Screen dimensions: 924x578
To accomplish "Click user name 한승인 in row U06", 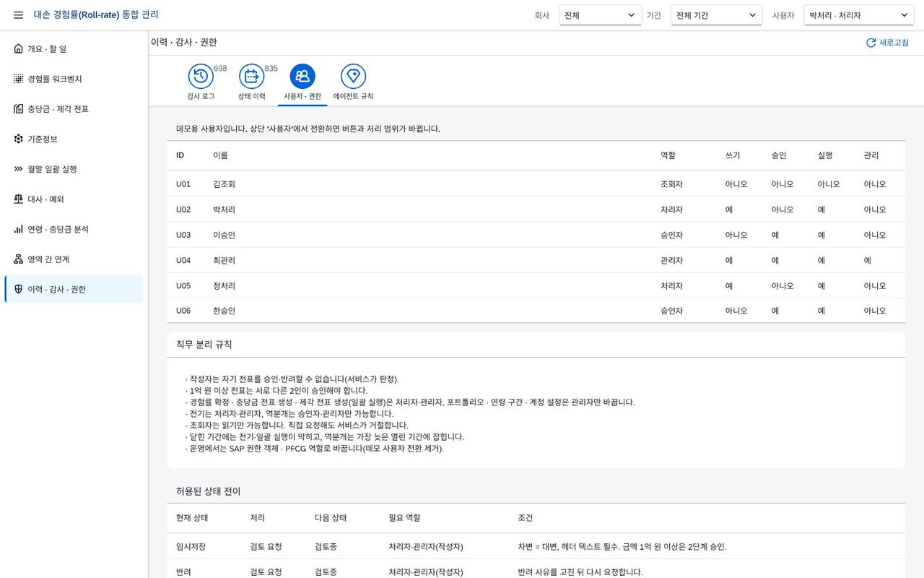I will [224, 311].
